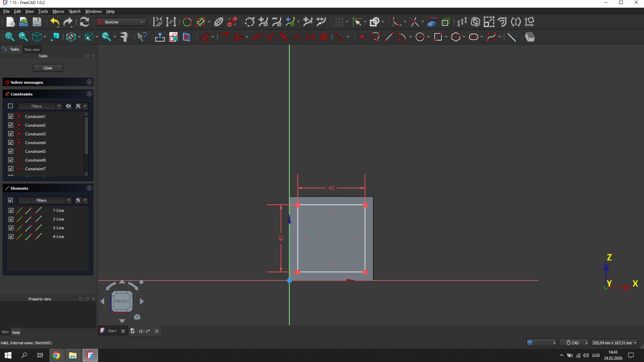Screen dimensions: 644x362
Task: Save the document with the floppy icon
Action: [37, 22]
